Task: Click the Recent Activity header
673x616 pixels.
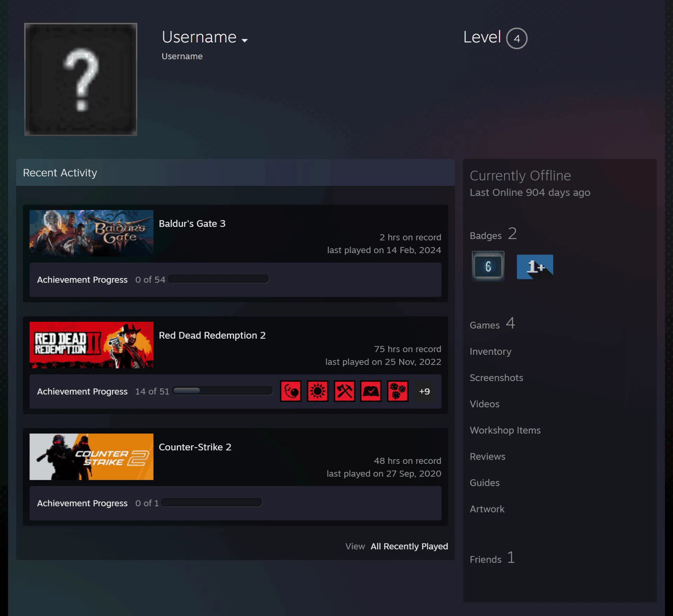Action: pyautogui.click(x=236, y=172)
